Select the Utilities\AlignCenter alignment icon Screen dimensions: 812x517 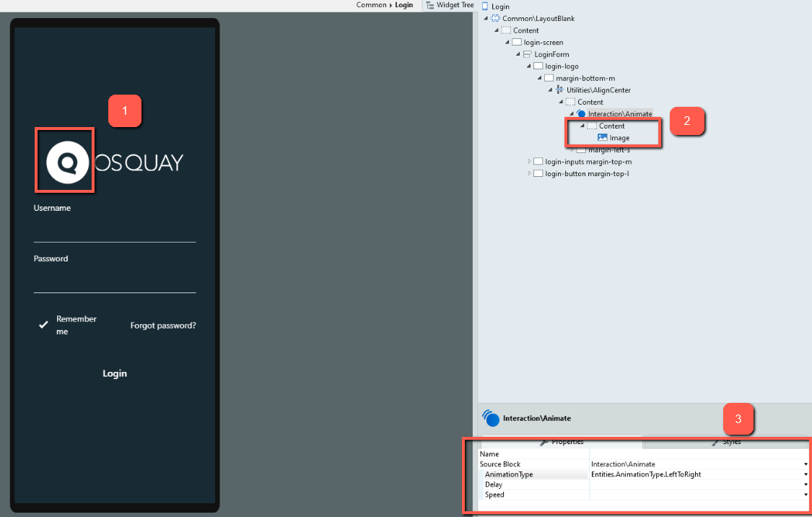(x=558, y=90)
